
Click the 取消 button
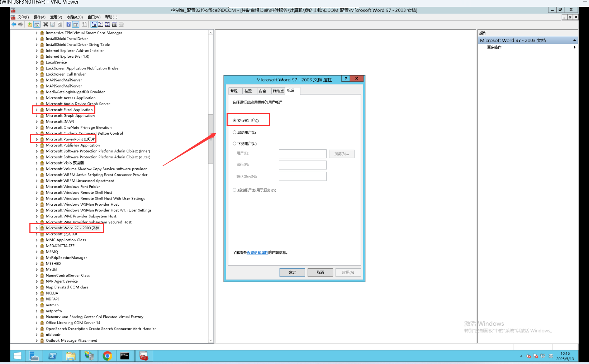tap(320, 273)
